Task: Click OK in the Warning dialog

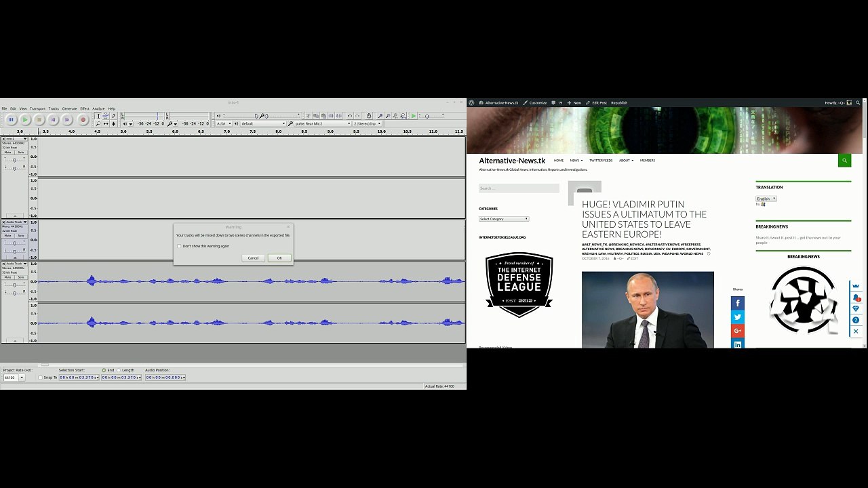Action: [279, 258]
